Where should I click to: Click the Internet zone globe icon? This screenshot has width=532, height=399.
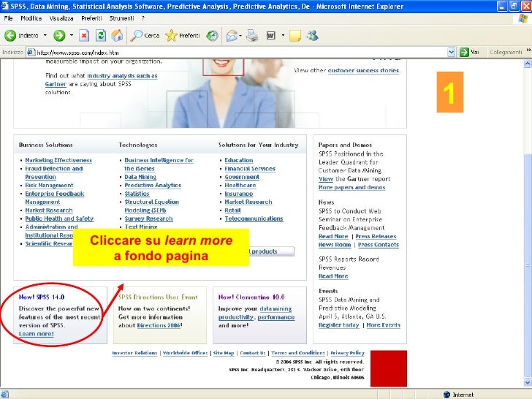pos(446,395)
